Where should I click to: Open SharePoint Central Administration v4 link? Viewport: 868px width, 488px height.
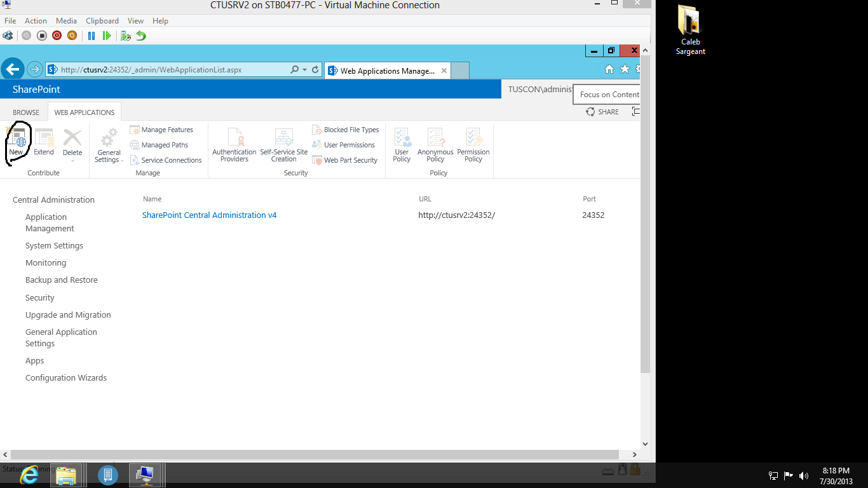pyautogui.click(x=209, y=215)
